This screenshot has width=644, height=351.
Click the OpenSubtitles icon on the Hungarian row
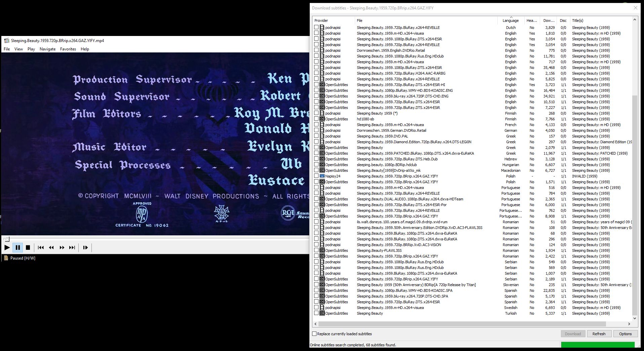pyautogui.click(x=322, y=165)
